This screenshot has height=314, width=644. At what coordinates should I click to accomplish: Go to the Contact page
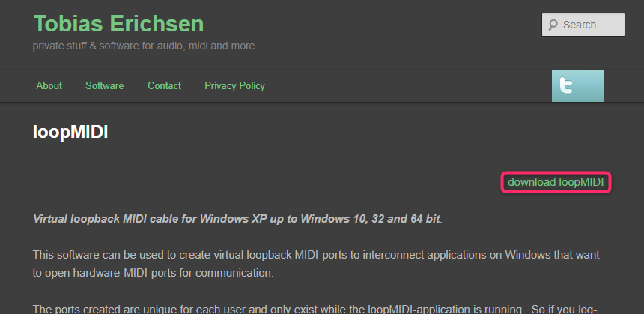[x=164, y=86]
